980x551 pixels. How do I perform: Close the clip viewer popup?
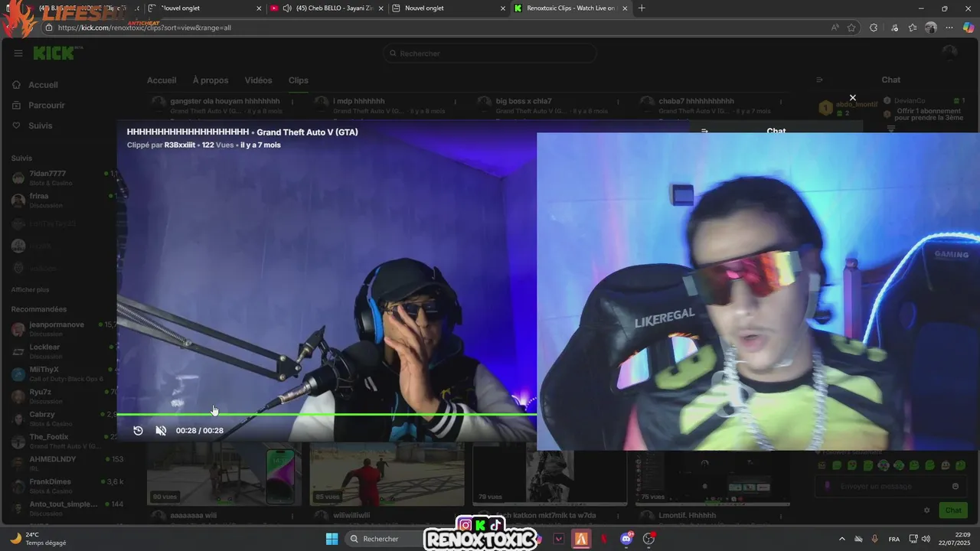point(852,97)
